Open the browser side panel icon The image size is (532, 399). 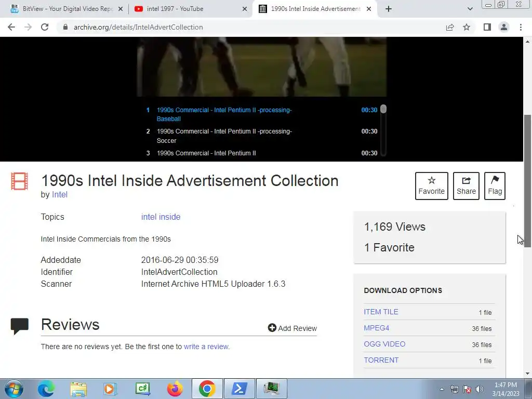pyautogui.click(x=487, y=27)
